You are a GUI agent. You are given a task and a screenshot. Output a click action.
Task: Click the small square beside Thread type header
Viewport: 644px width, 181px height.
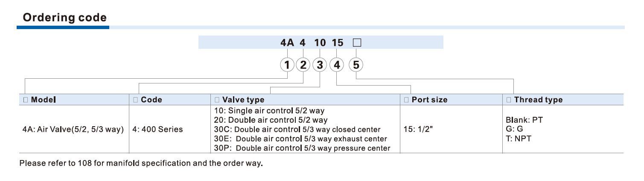coord(509,100)
